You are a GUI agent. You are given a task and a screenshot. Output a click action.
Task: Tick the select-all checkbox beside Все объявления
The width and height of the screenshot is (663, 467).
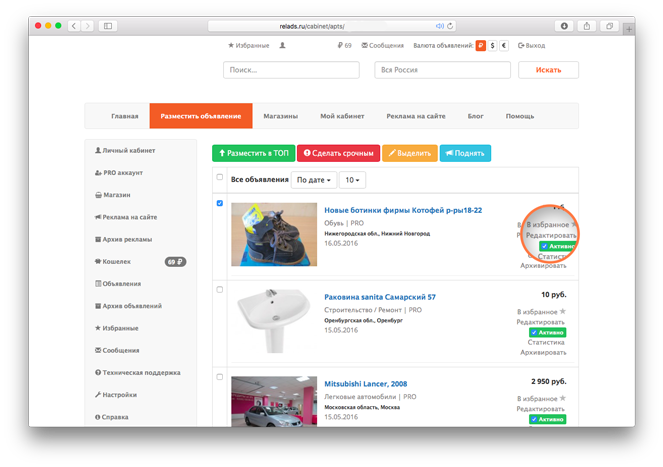click(x=220, y=178)
